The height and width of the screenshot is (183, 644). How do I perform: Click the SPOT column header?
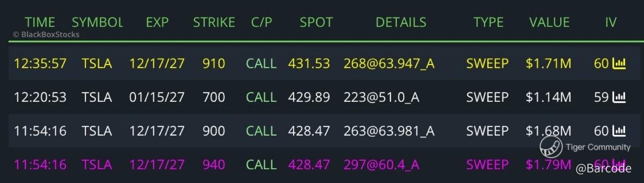click(316, 22)
